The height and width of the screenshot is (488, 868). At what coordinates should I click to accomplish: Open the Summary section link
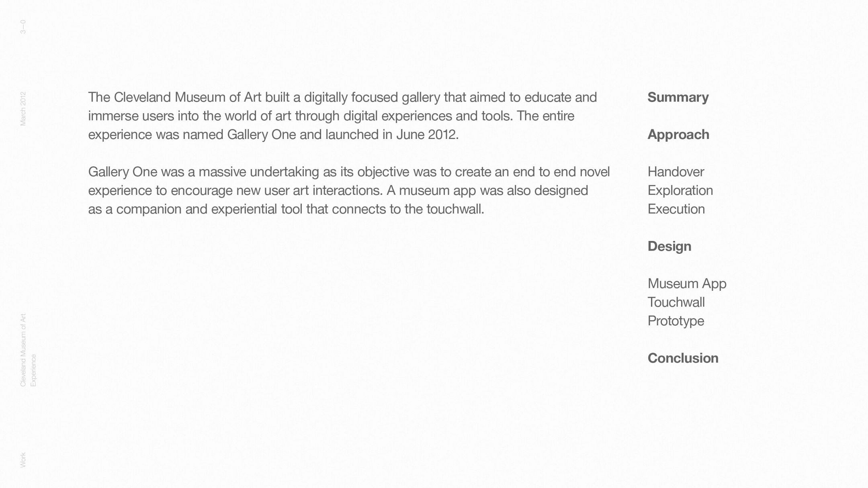[678, 97]
